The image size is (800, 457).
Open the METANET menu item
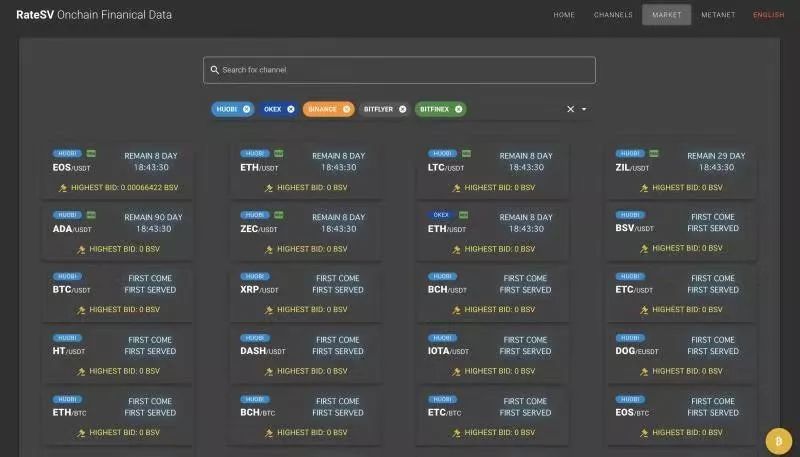(718, 15)
